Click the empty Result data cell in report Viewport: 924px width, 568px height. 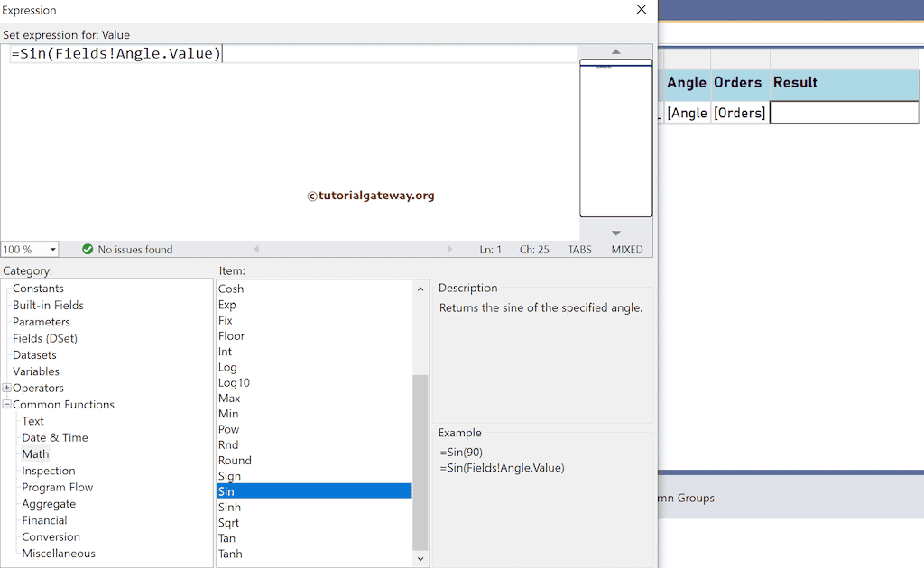(845, 113)
